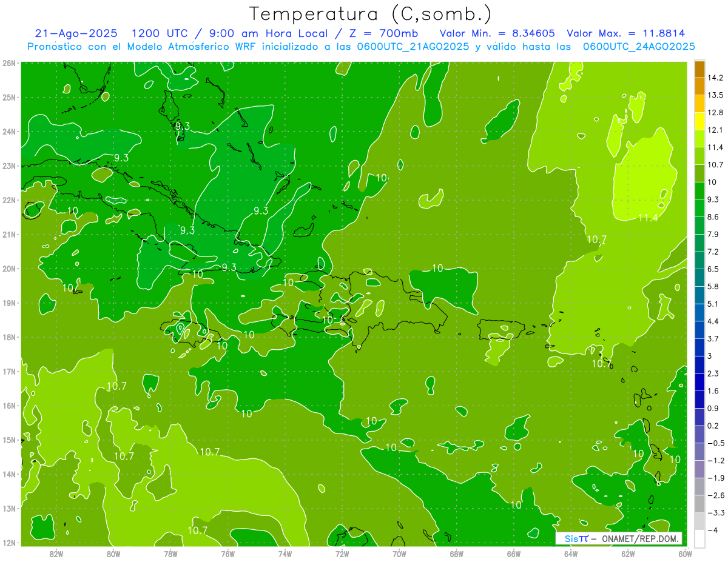Screen dimensions: 728x562
Task: Click the "24N" latitude axis label
Action: pos(8,132)
